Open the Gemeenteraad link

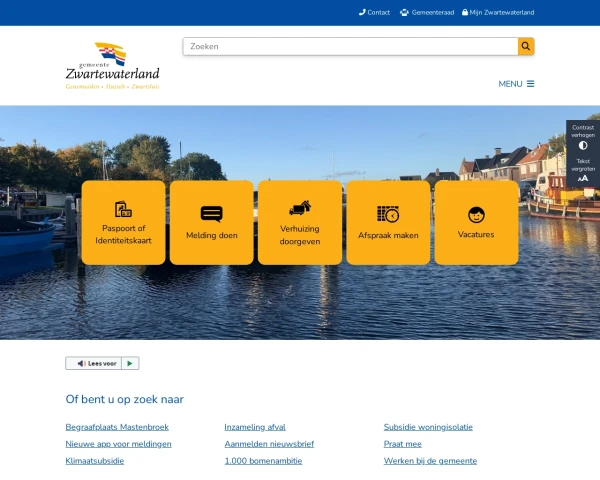[x=427, y=13]
